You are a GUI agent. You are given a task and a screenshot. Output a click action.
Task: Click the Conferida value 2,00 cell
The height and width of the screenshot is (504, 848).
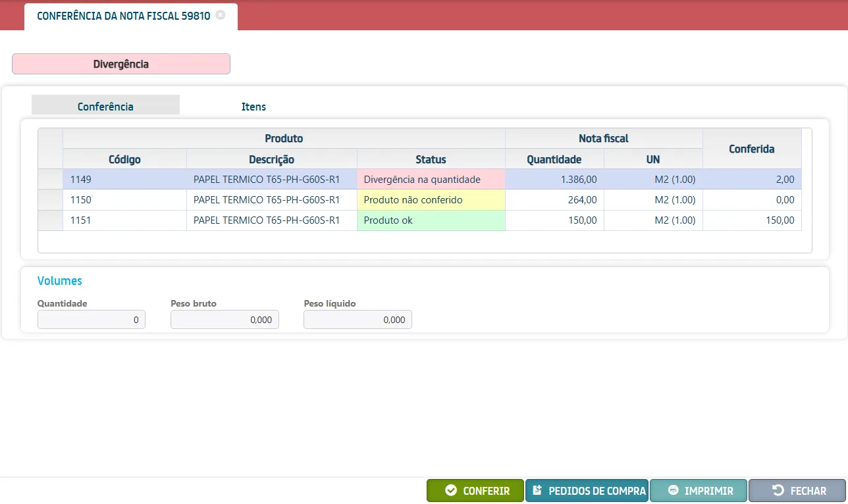752,179
